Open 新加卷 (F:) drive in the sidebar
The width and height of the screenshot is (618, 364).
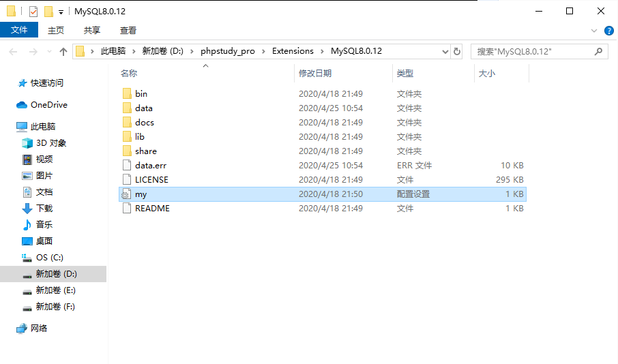point(55,307)
